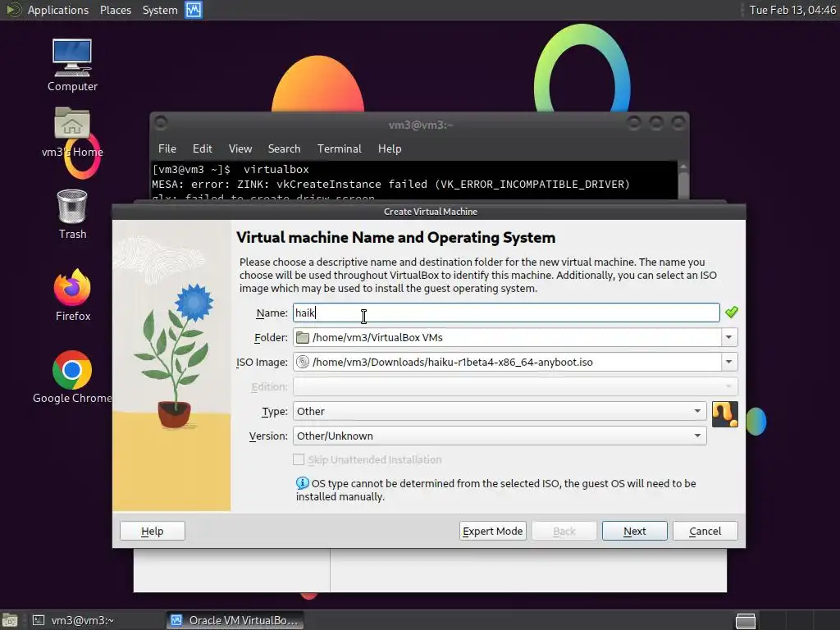Click Next to continue the wizard

634,531
